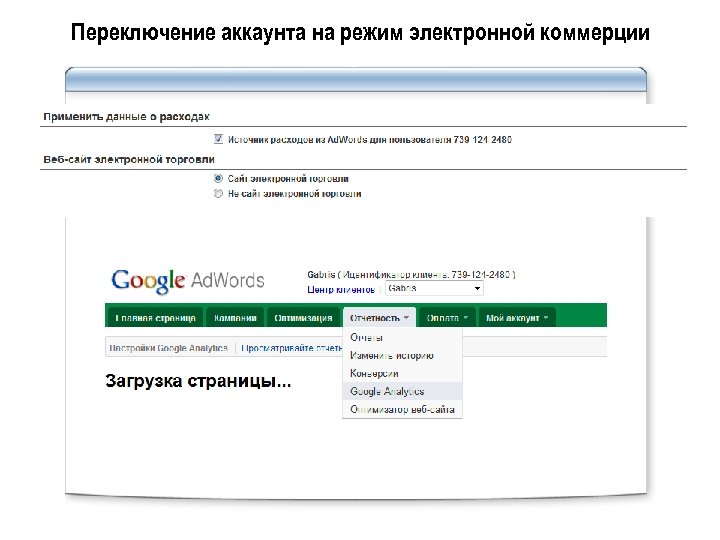
Task: Expand the 'Оплата' dropdown tab
Action: pos(447,318)
